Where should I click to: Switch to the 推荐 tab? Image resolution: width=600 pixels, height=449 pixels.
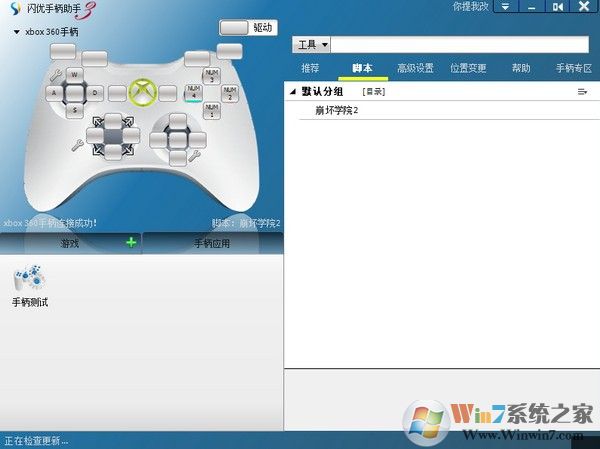[310, 68]
